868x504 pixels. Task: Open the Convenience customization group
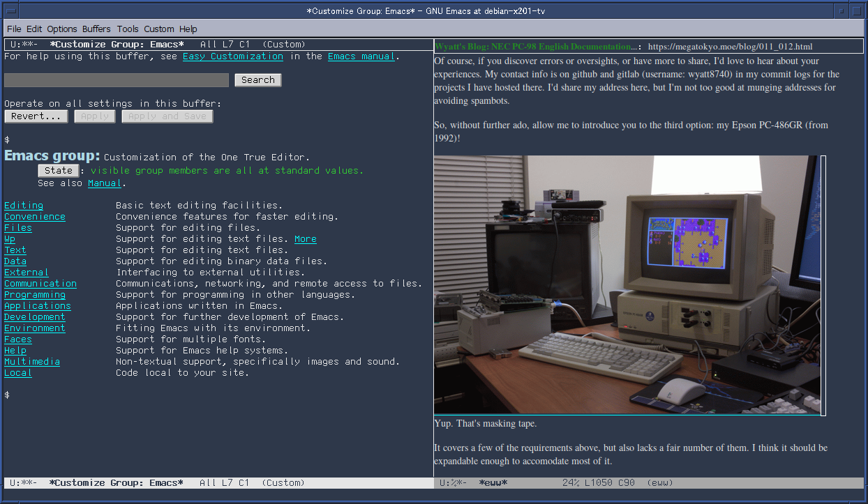click(35, 217)
